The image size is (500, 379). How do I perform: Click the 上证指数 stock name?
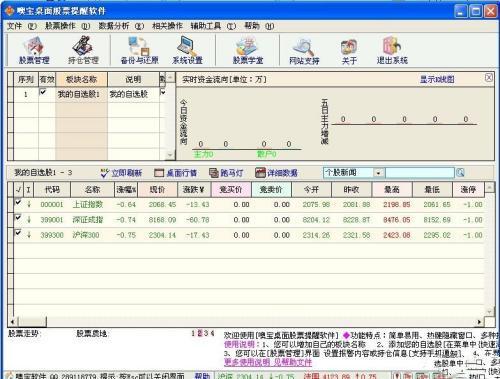click(x=88, y=204)
